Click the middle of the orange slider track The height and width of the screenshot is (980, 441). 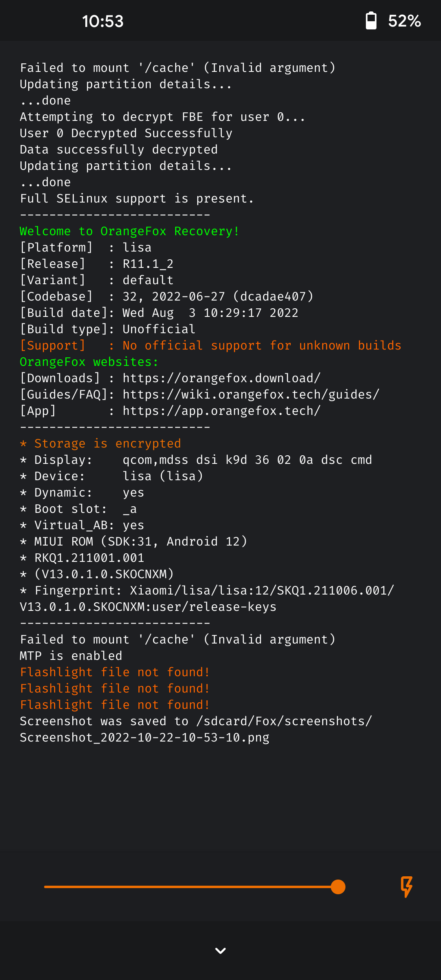(x=191, y=887)
